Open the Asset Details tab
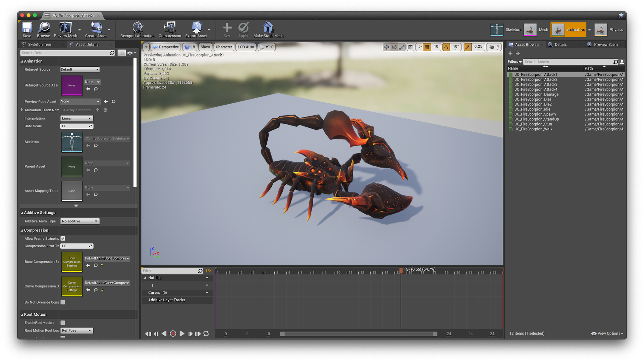This screenshot has width=644, height=362. (87, 44)
